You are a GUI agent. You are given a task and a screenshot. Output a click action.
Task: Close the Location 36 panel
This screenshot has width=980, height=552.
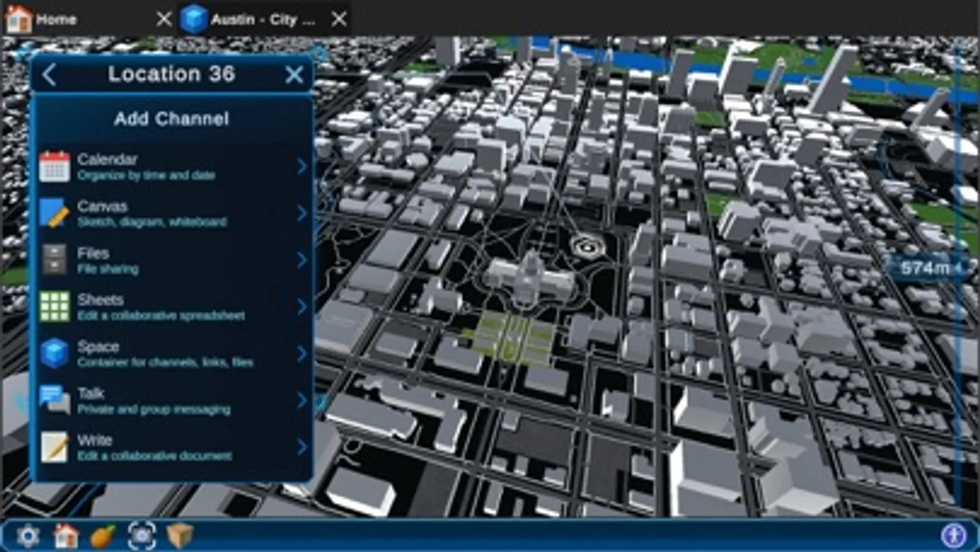click(294, 75)
